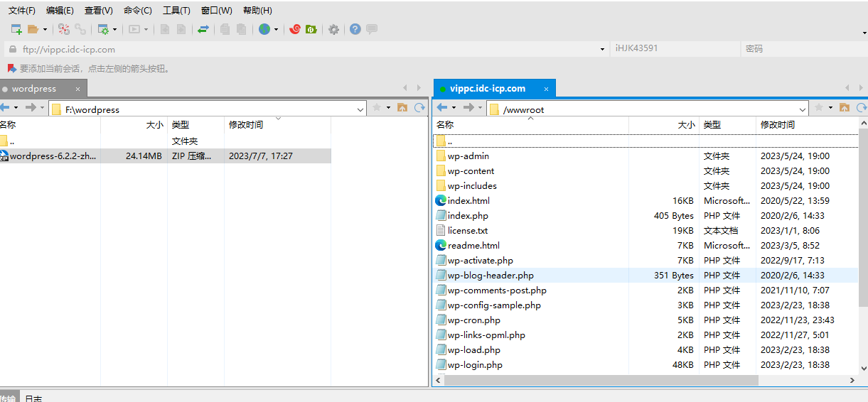The height and width of the screenshot is (402, 868).
Task: Select the wordpress-6.2.2-zh ZIP file
Action: pyautogui.click(x=166, y=156)
